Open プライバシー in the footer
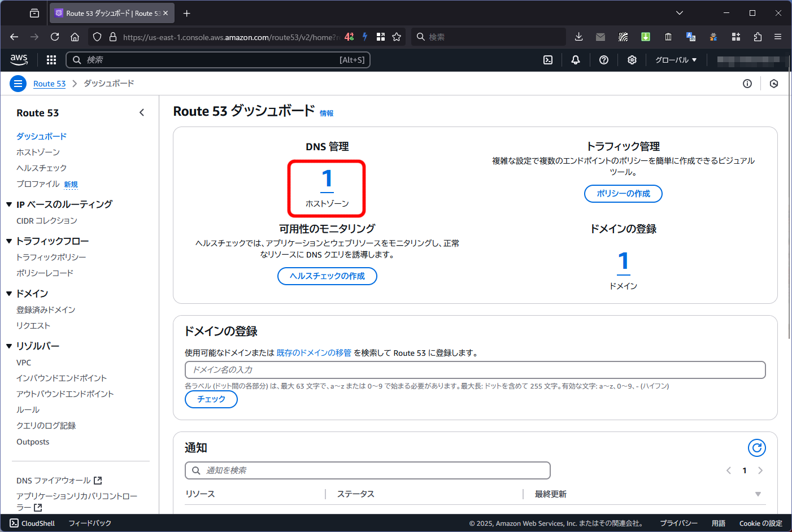This screenshot has height=532, width=792. (678, 524)
